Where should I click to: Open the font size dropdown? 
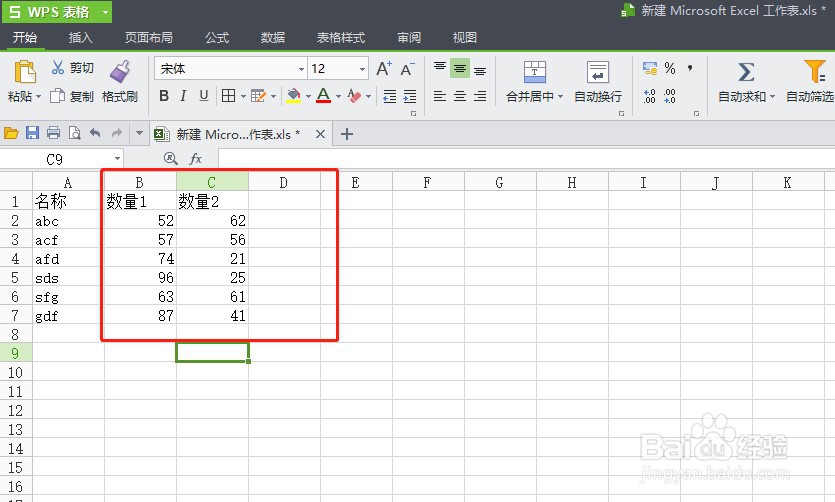tap(362, 69)
